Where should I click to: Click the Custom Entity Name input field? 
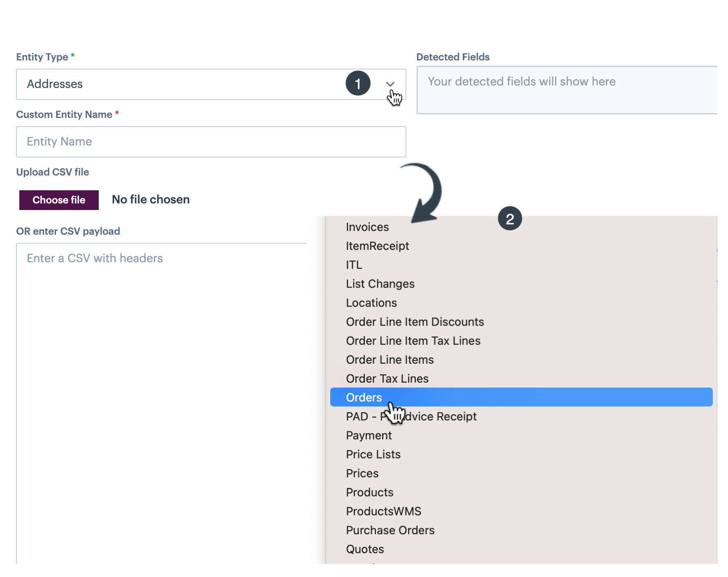211,142
